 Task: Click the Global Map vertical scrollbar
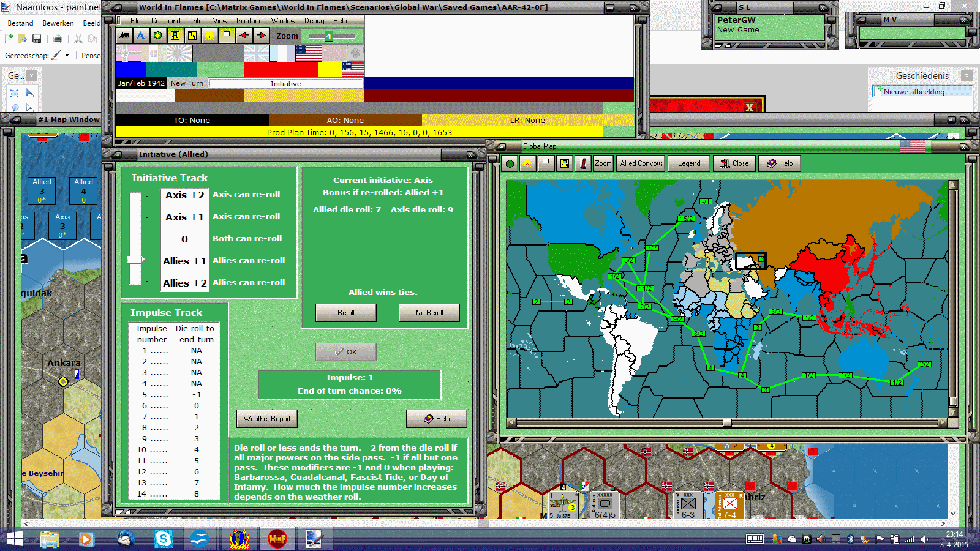pyautogui.click(x=952, y=299)
